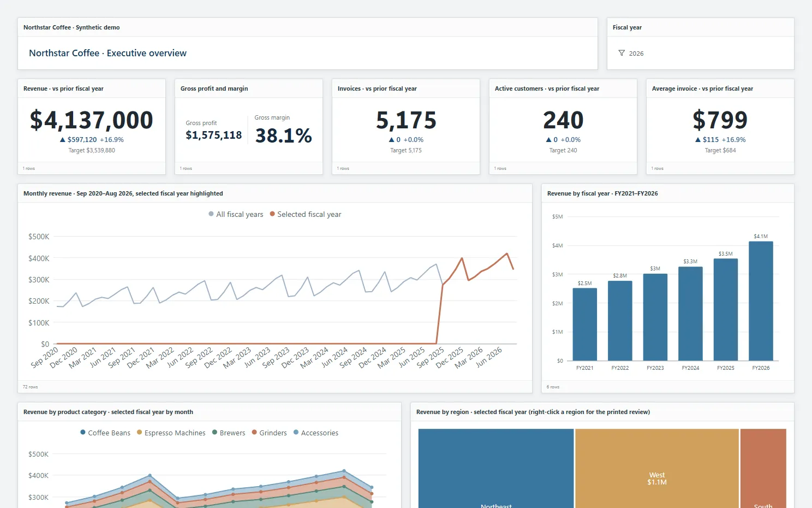Image resolution: width=812 pixels, height=508 pixels.
Task: Toggle the All fiscal years legend series
Action: click(x=236, y=214)
